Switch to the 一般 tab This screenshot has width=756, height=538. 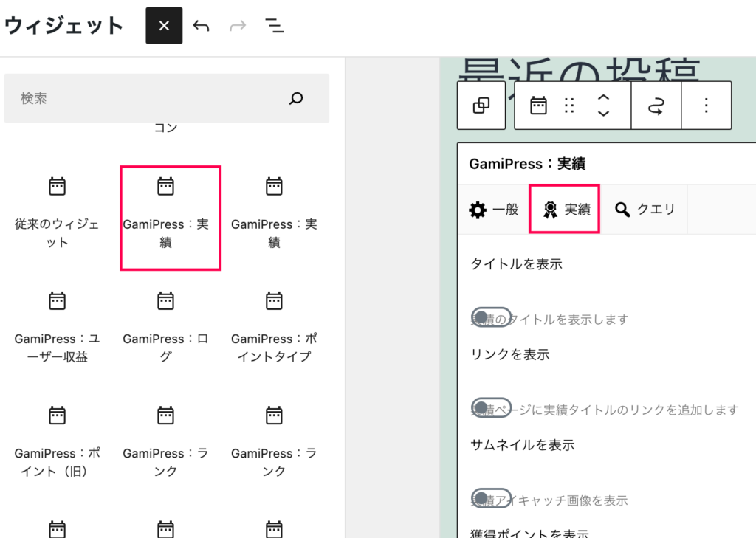tap(494, 210)
